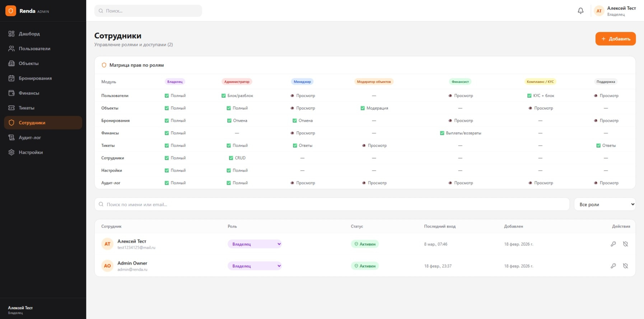Click the Настройки gear icon

11,153
